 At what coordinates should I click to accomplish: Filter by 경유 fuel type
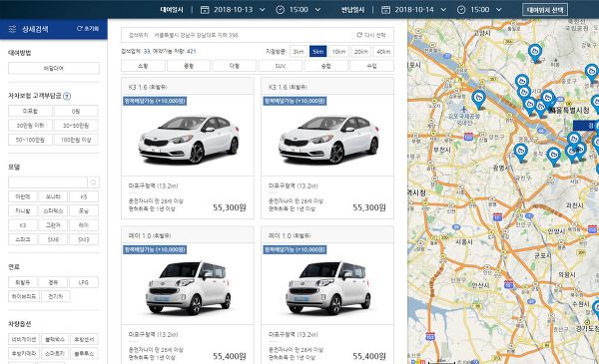[53, 282]
